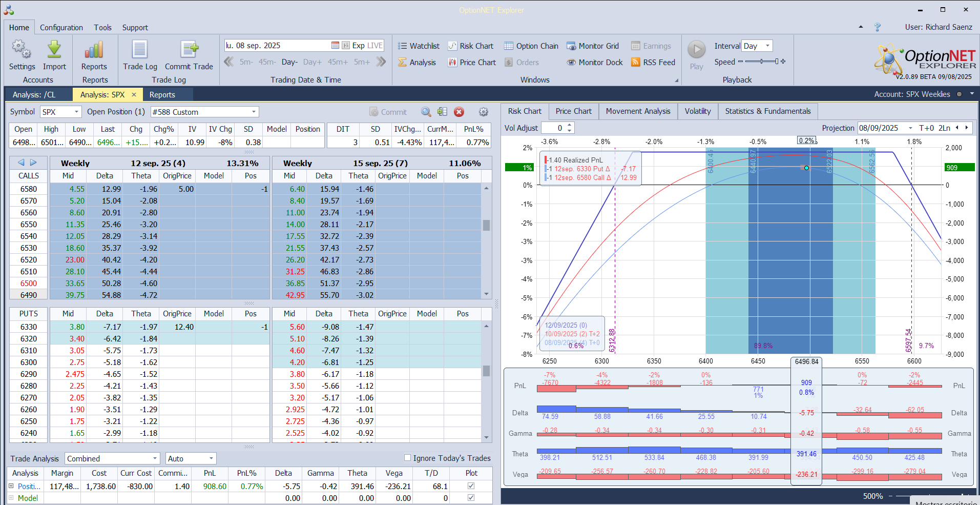Image resolution: width=980 pixels, height=505 pixels.
Task: Open the Settings gear icon
Action: pyautogui.click(x=22, y=50)
